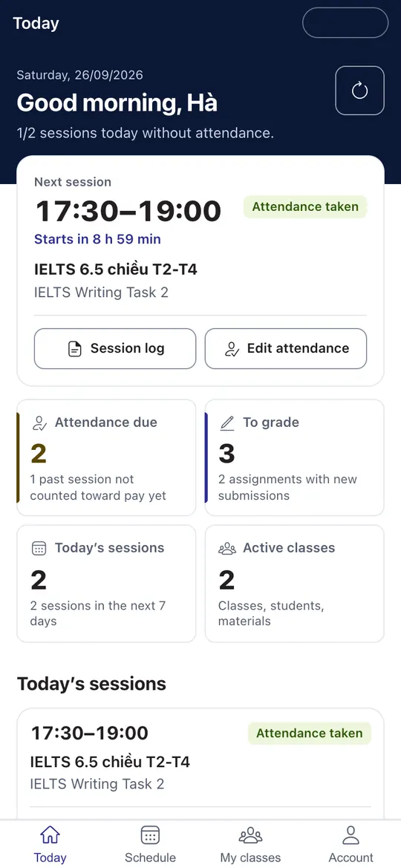Open the Active classes summary card

click(x=295, y=584)
